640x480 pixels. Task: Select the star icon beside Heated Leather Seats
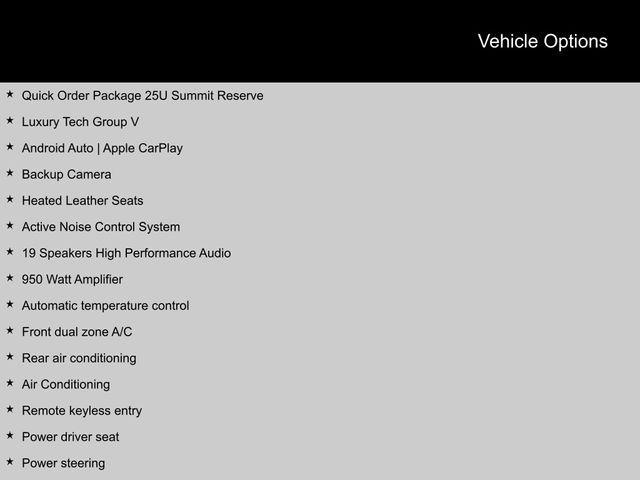[x=10, y=200]
